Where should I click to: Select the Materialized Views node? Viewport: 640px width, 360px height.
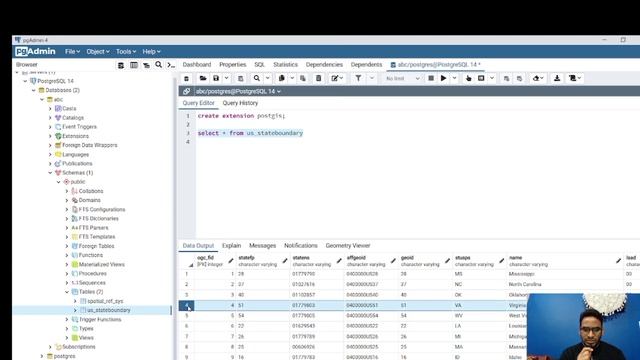101,264
